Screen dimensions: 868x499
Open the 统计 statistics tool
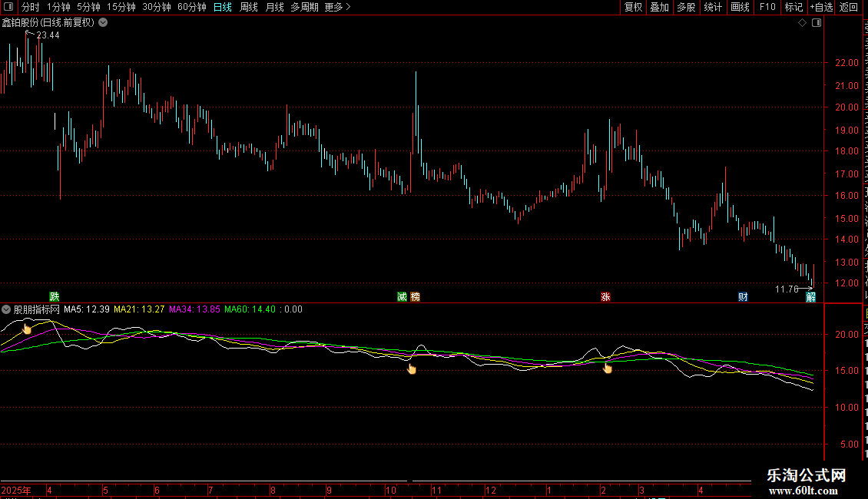coord(712,7)
